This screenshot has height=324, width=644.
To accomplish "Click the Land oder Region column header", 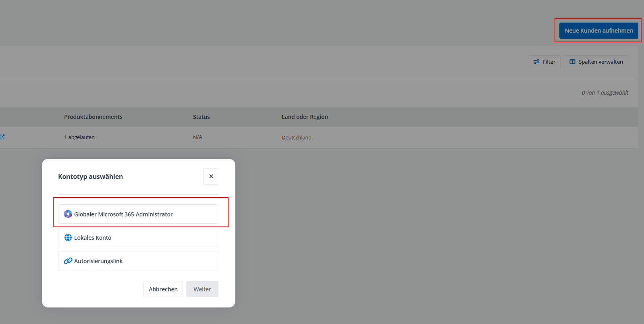I will 305,117.
